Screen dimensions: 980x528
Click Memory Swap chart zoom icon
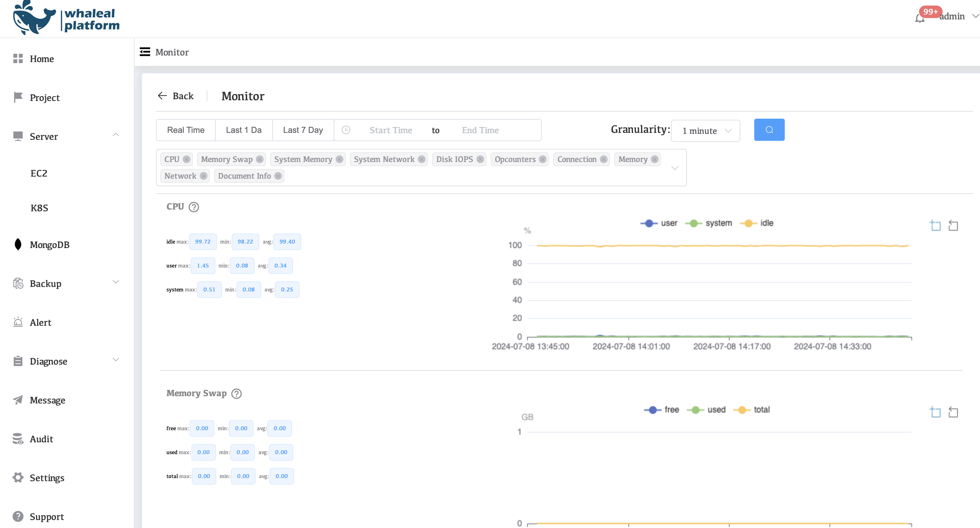935,412
